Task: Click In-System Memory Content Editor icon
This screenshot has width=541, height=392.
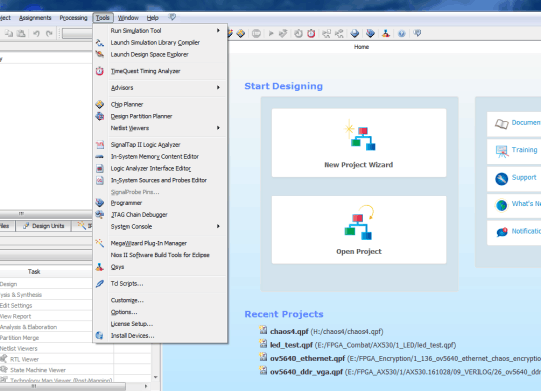Action: [100, 157]
